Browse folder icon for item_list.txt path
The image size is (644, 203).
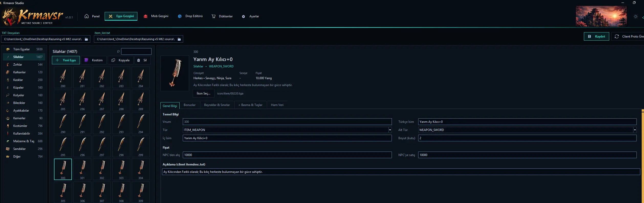tap(179, 39)
